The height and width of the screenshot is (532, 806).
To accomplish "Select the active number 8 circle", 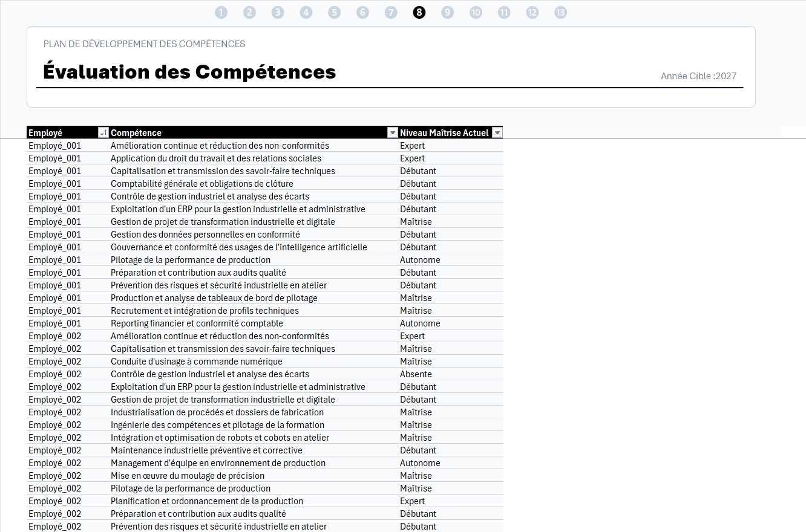I will click(x=419, y=12).
